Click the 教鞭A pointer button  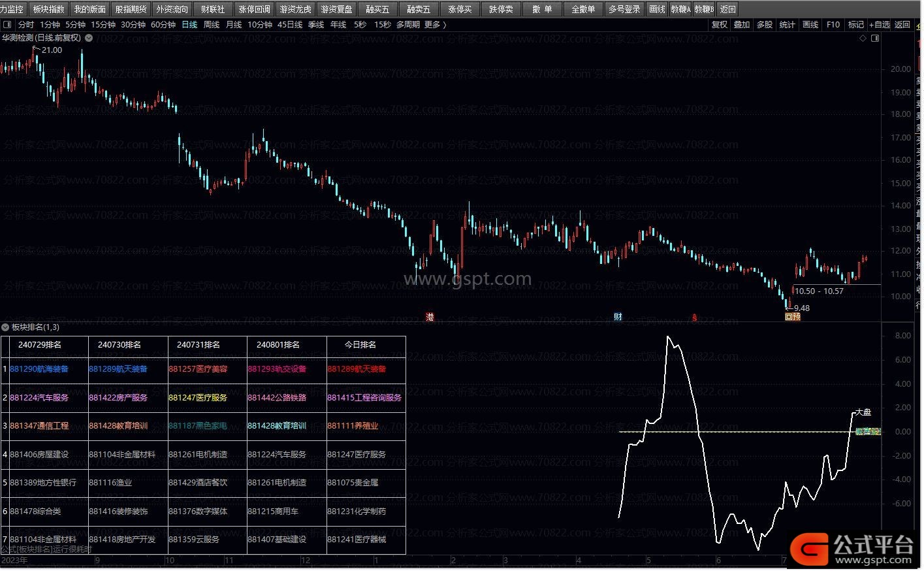pyautogui.click(x=680, y=9)
